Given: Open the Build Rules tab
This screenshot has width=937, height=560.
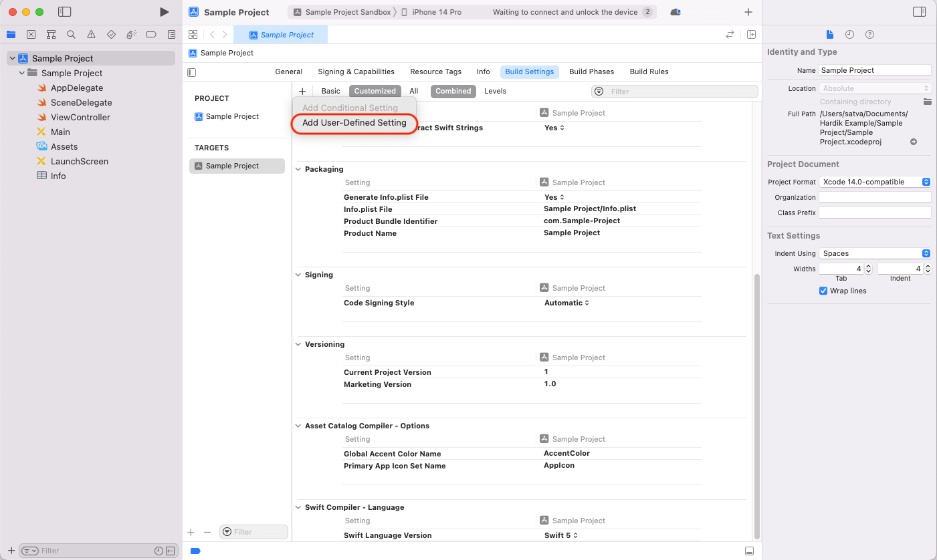Looking at the screenshot, I should pos(649,72).
